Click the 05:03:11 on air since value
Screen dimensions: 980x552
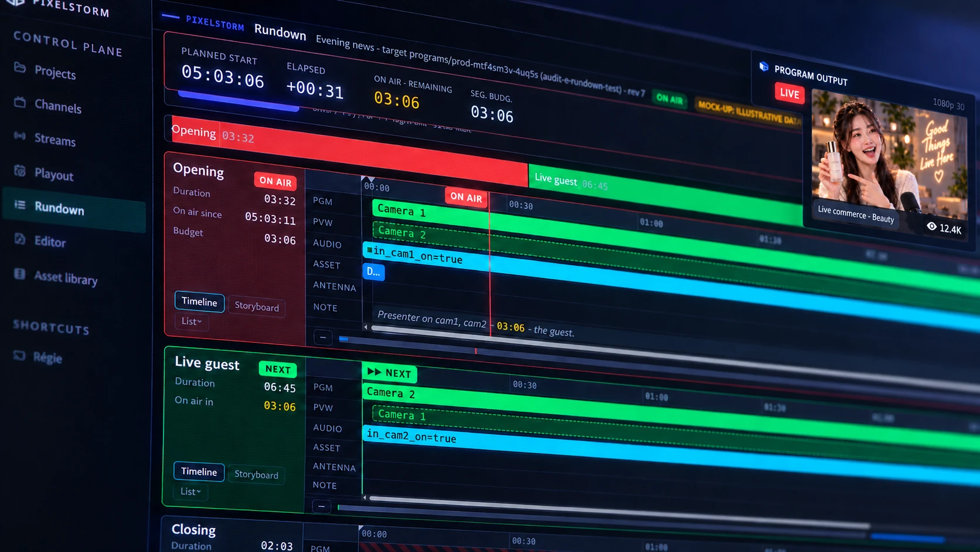270,218
